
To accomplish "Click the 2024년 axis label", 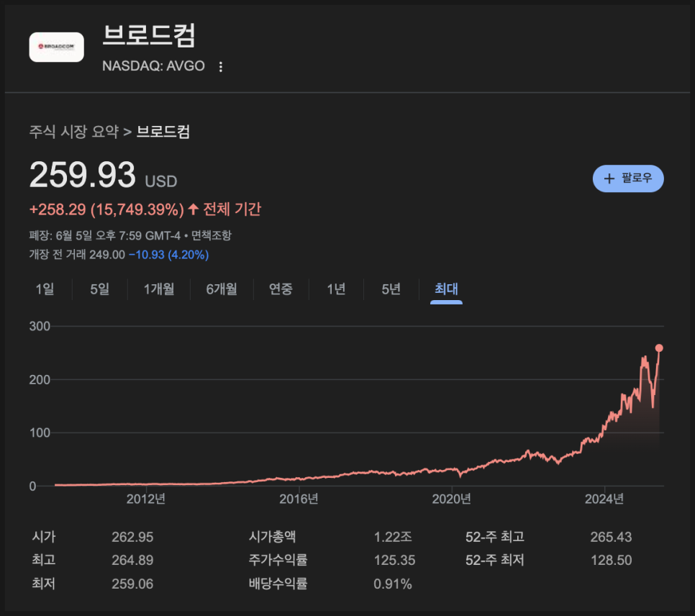I will [x=604, y=499].
